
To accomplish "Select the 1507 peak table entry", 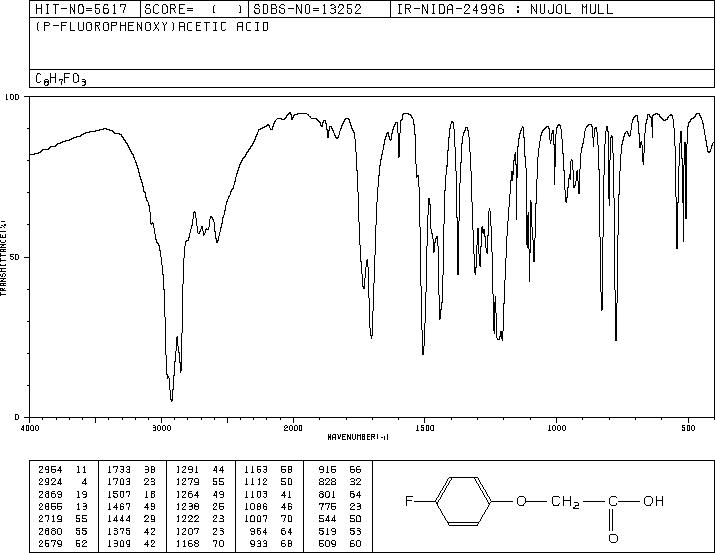I will click(x=131, y=494).
